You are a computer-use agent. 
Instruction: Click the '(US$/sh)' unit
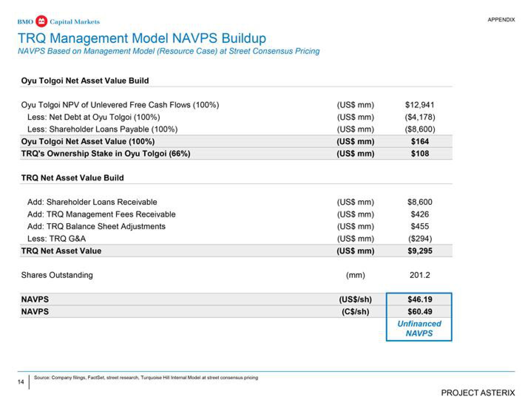pos(355,299)
